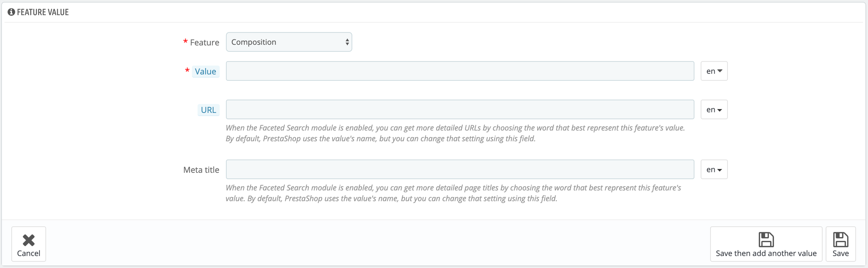868x268 pixels.
Task: Open the en language dropdown beside URL field
Action: pos(714,110)
